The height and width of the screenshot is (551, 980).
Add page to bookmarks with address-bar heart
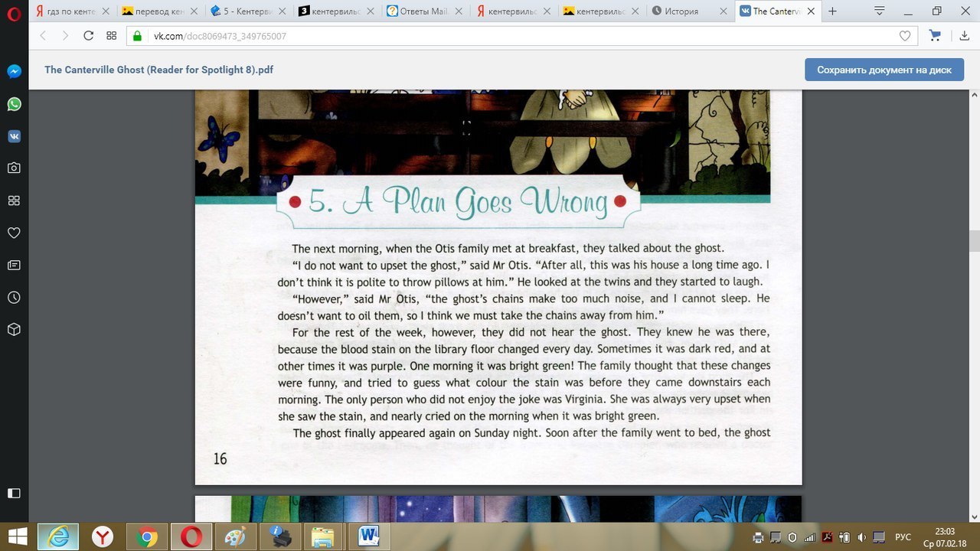[905, 36]
